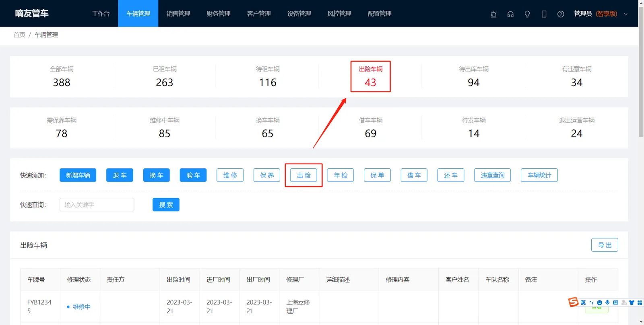644x325 pixels.
Task: Open the IME four-square toolbox icon
Action: tap(640, 302)
